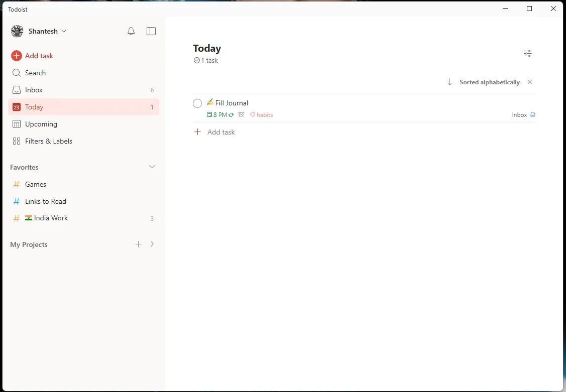Viewport: 566px width, 392px height.
Task: Click the Shantesh profile avatar
Action: click(x=17, y=32)
